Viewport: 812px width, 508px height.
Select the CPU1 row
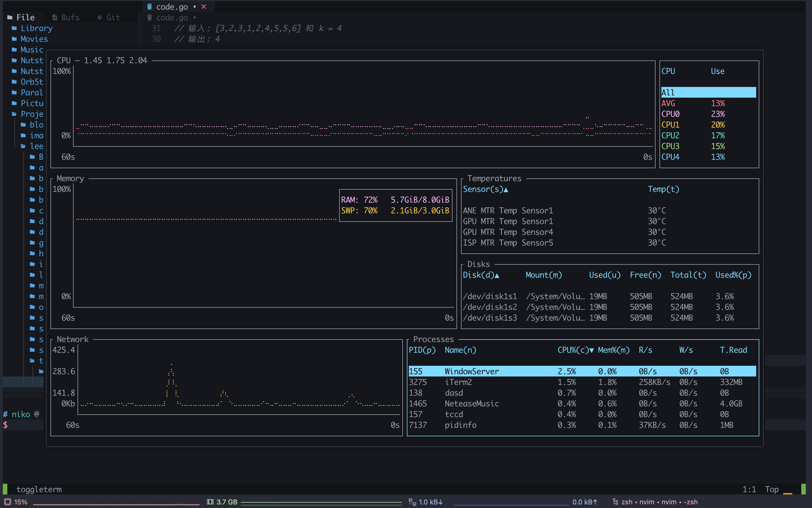[x=708, y=125]
